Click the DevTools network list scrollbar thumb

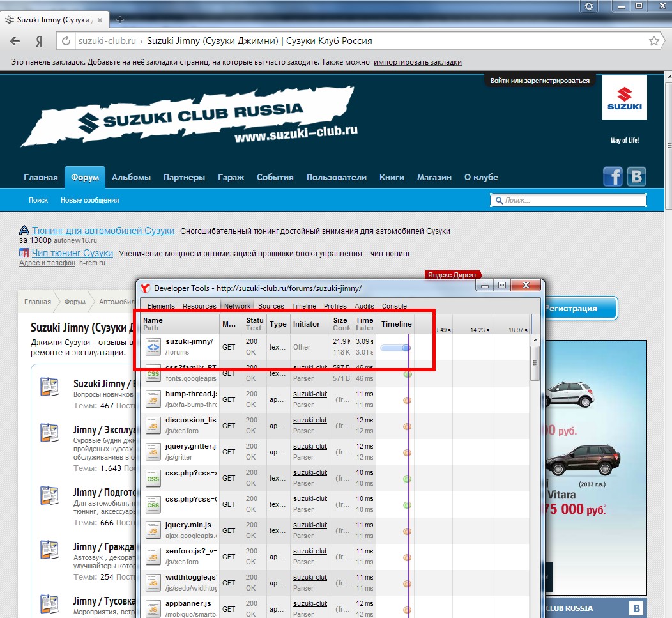pos(535,363)
